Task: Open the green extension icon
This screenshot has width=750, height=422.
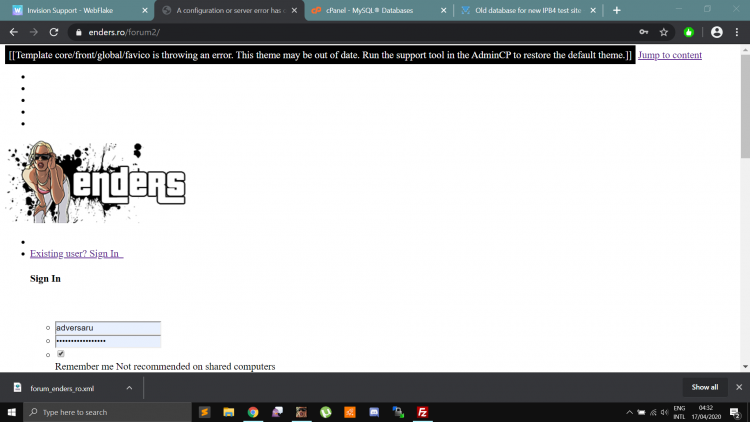Action: point(688,32)
